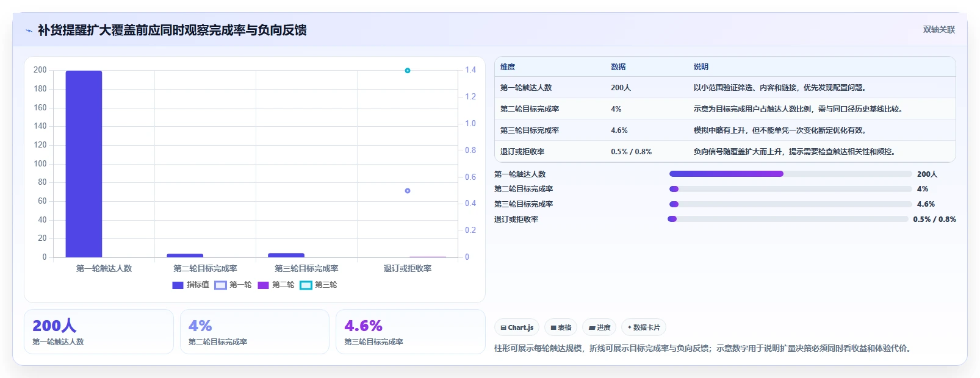Click the tall 第一轮触达人数 chart bar

tap(84, 164)
